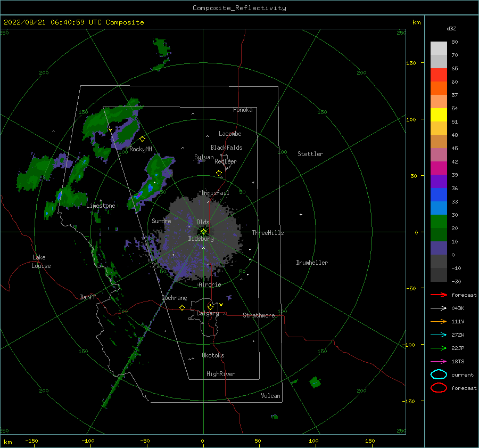
Task: Click the Ponoka label
Action: tap(243, 110)
